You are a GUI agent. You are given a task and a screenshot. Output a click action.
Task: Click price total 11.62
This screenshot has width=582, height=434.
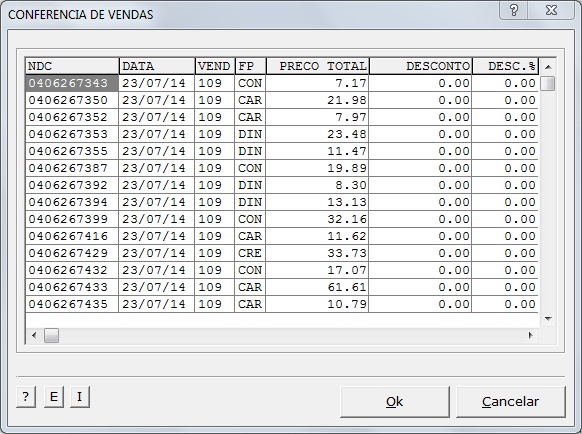tap(317, 236)
